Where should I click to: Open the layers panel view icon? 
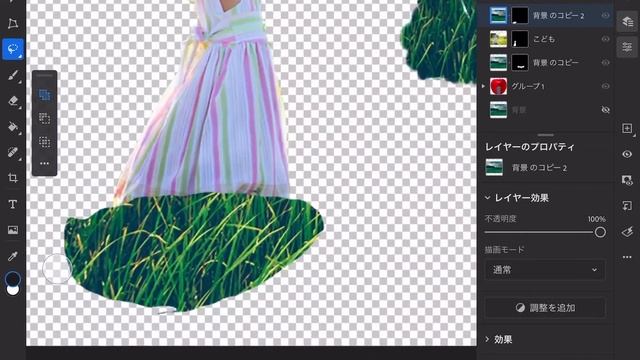point(627,21)
